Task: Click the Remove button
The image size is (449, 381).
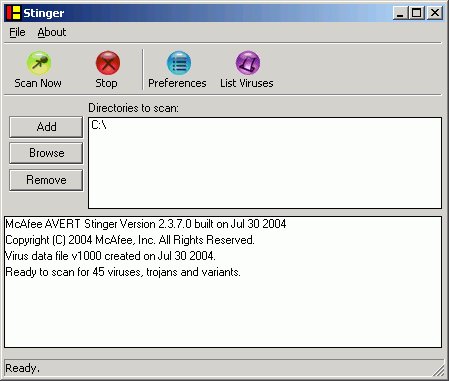Action: click(x=46, y=180)
